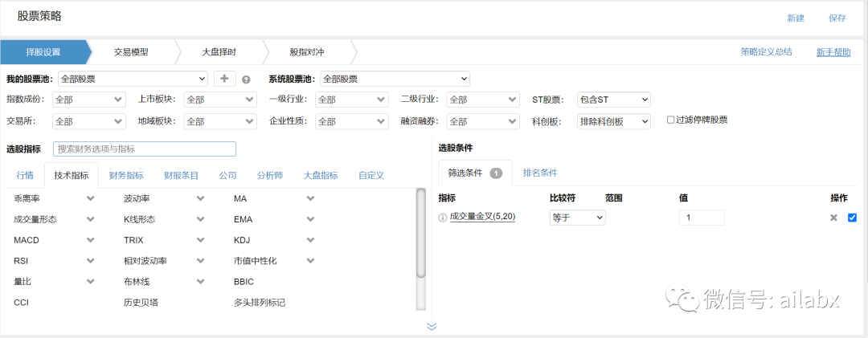Screen dimensions: 868x338
Task: Open the 新手帮助 link
Action: click(x=833, y=52)
